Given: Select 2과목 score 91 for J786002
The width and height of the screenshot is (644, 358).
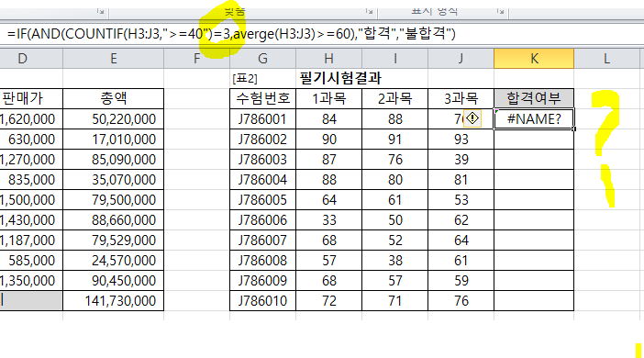Looking at the screenshot, I should [x=394, y=139].
